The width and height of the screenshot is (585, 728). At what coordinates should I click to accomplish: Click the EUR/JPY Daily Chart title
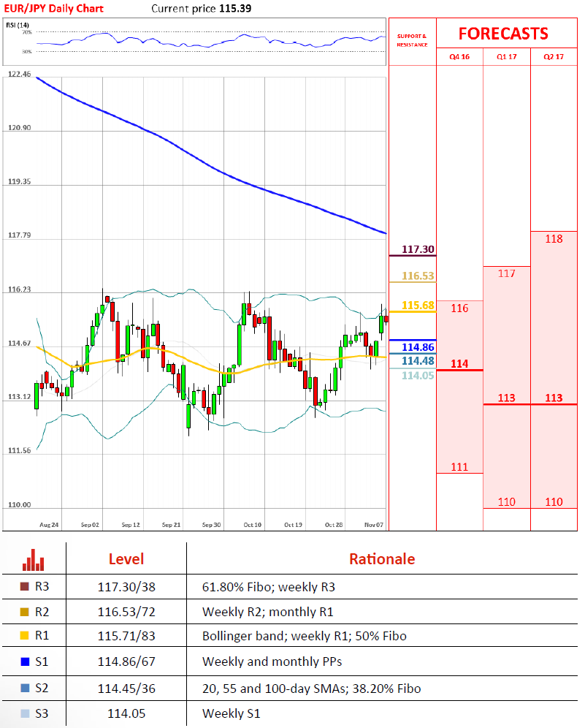pyautogui.click(x=53, y=8)
